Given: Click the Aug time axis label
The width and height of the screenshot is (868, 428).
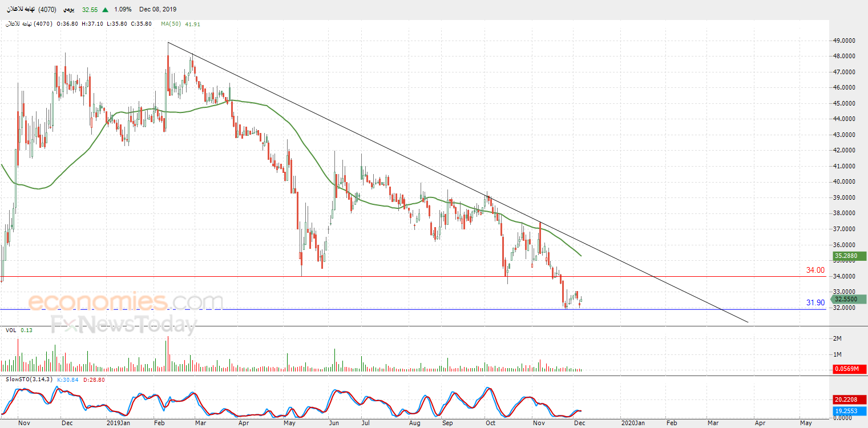Looking at the screenshot, I should tap(415, 423).
